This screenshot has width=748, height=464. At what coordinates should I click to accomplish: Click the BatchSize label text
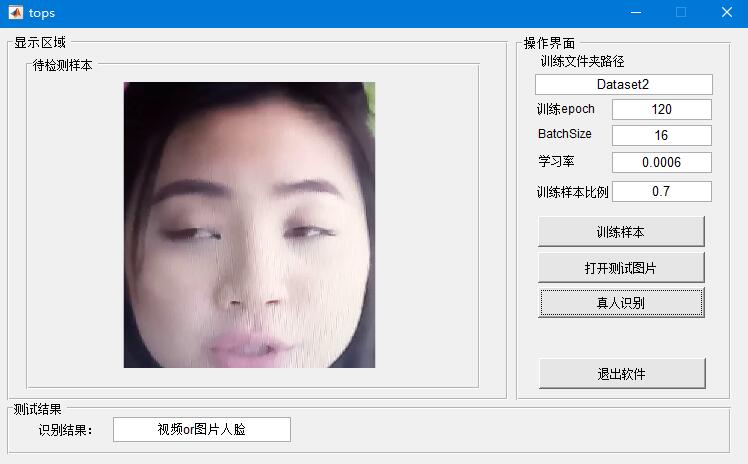pos(565,134)
